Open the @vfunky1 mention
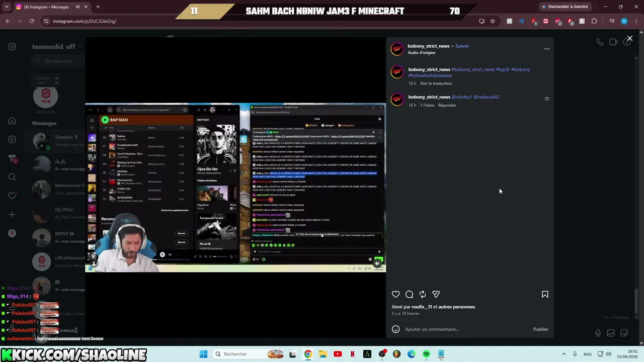Viewport: 644px width, 362px height. tap(462, 97)
